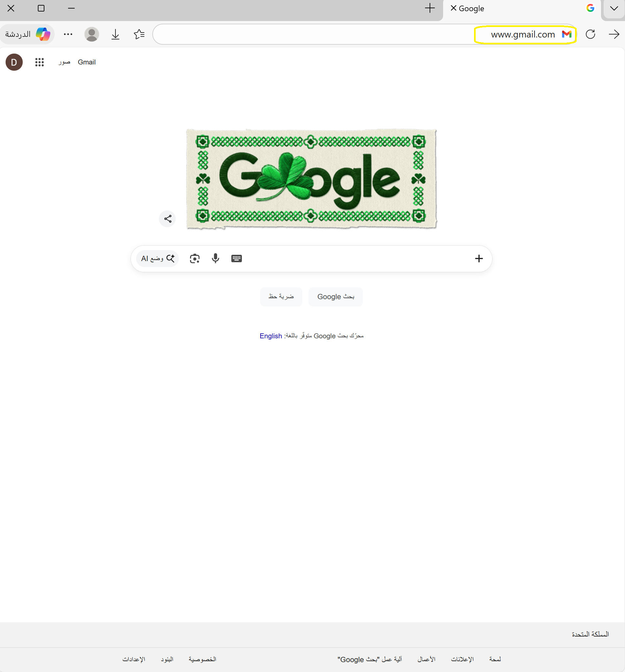This screenshot has width=625, height=672.
Task: Open the لمحة about footer link
Action: [495, 659]
